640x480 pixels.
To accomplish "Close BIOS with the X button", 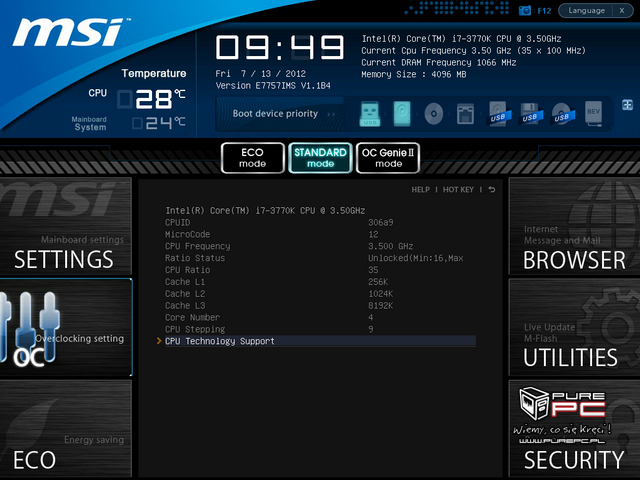I will pos(622,11).
